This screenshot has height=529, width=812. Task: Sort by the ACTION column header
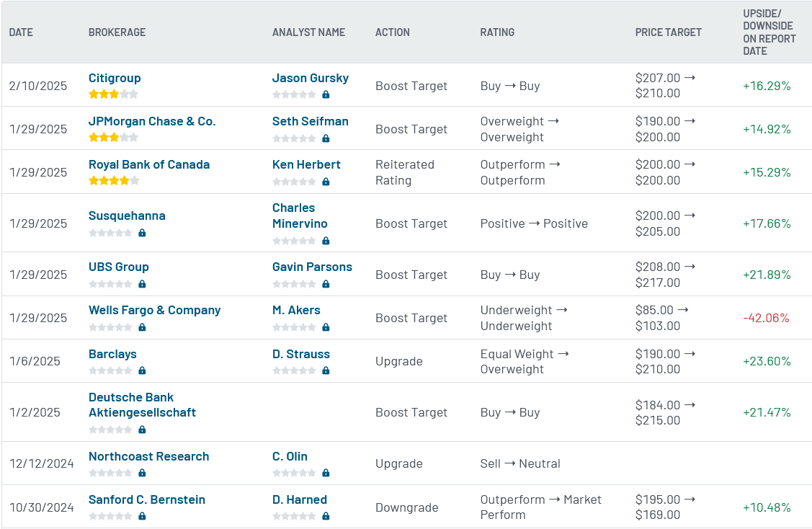[x=393, y=32]
